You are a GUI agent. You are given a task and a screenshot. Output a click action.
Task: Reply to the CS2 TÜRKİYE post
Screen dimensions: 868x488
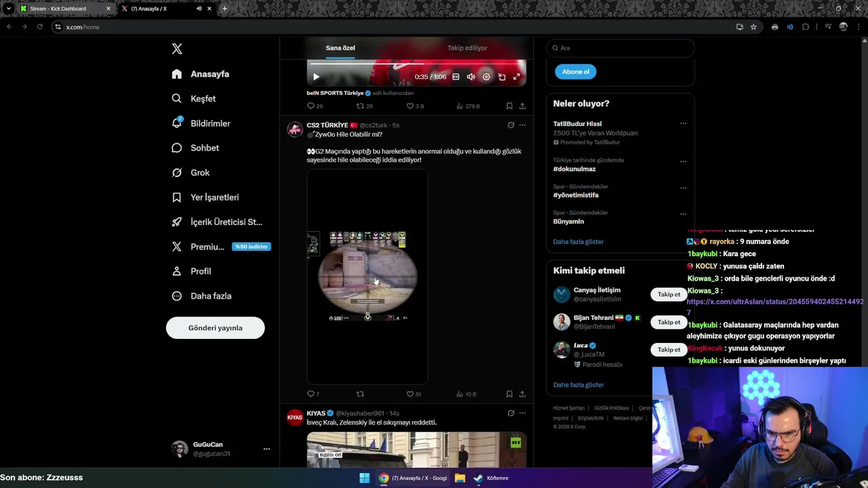[x=313, y=394]
